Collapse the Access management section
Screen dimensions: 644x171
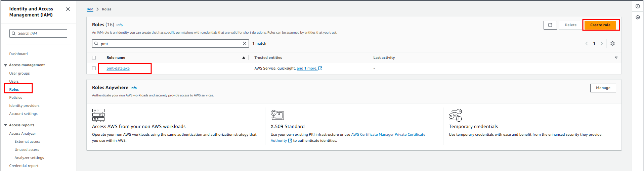coord(6,65)
